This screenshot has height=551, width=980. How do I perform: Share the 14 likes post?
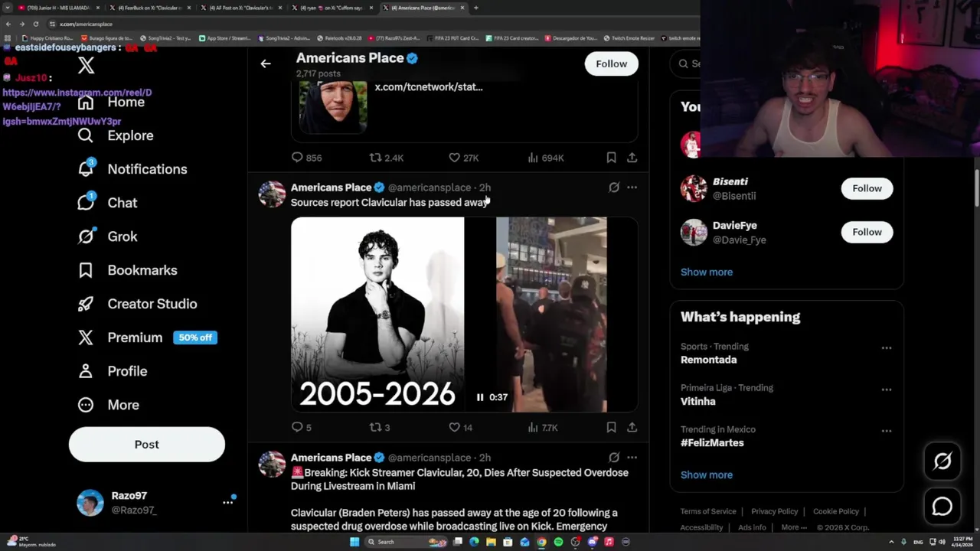coord(632,428)
